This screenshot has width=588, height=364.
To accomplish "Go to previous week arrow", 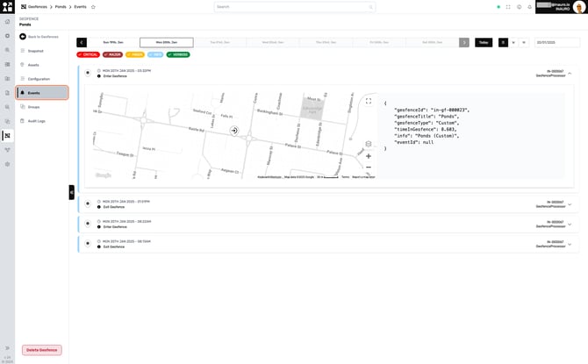I will point(82,42).
